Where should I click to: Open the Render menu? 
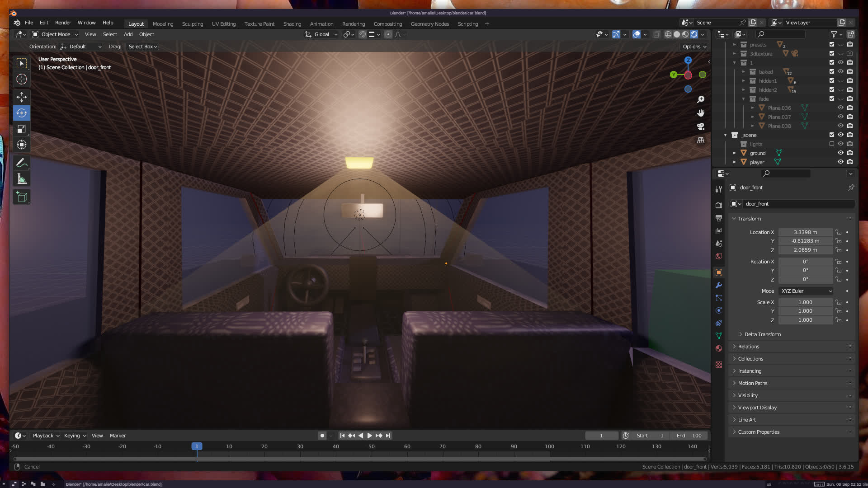coord(63,23)
